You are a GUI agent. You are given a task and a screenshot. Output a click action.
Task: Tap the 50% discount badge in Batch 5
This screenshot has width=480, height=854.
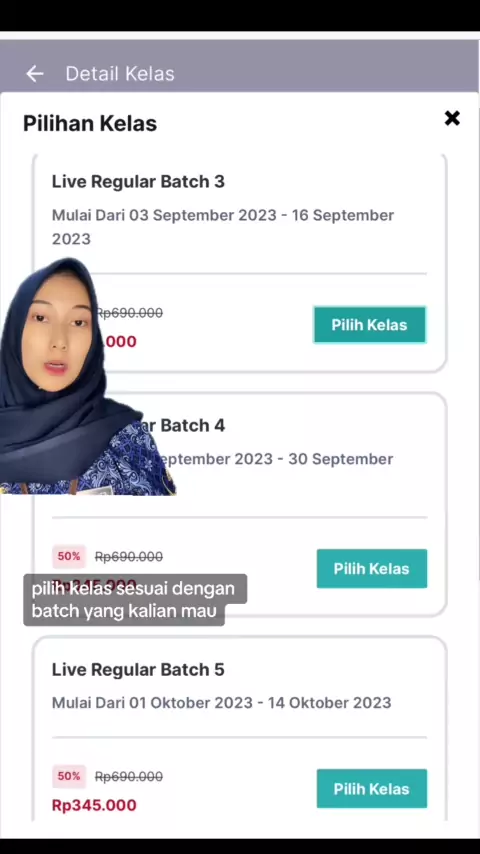[x=69, y=776]
